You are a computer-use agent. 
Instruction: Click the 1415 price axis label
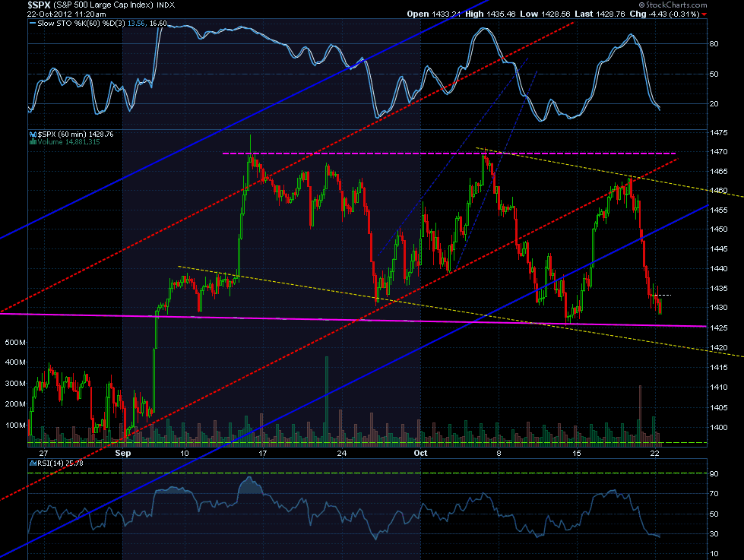[719, 367]
